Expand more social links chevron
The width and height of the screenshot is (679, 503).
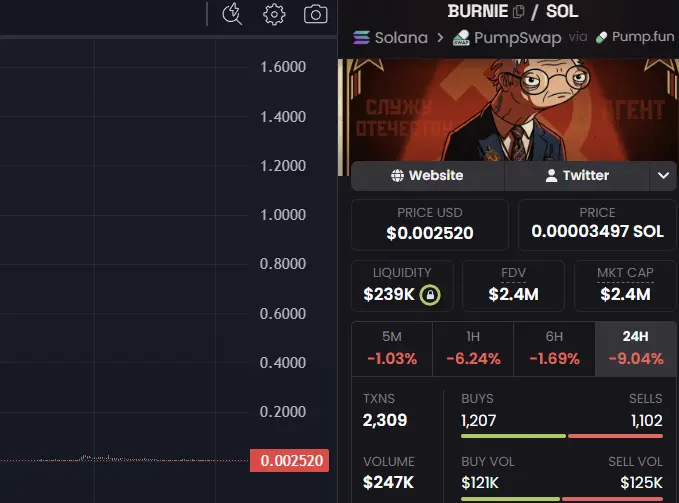[663, 175]
